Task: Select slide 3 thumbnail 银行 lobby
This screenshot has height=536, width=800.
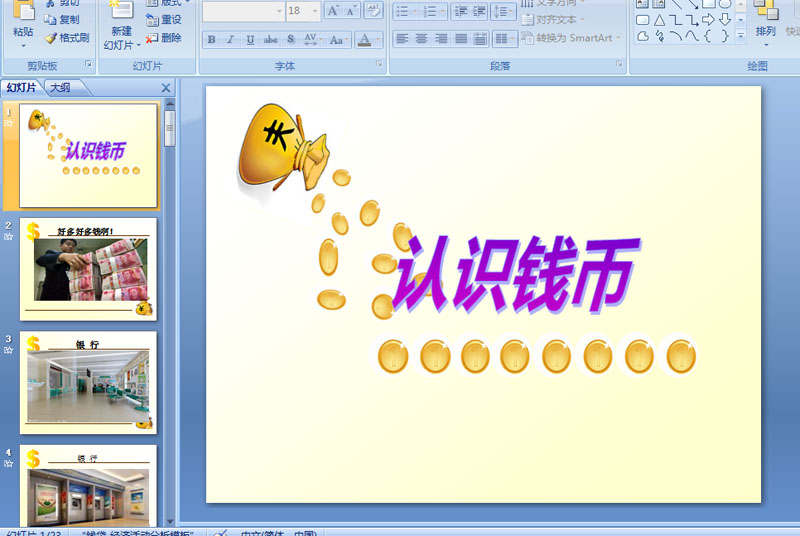Action: point(88,382)
